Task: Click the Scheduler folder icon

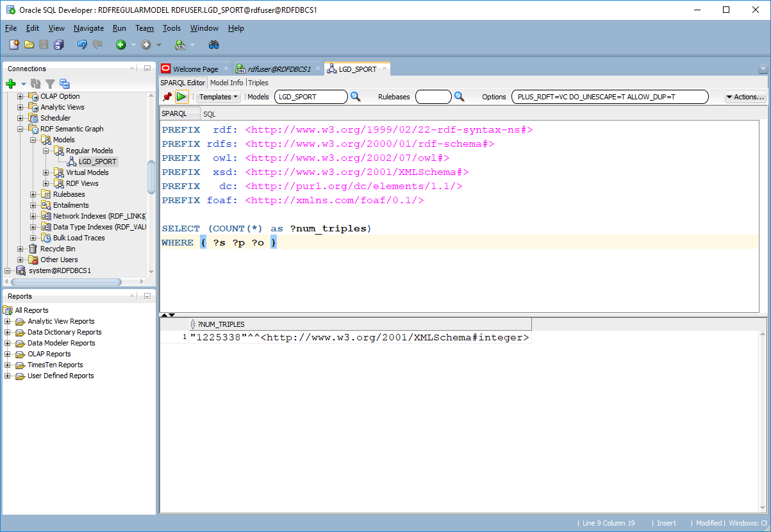Action: pyautogui.click(x=33, y=118)
